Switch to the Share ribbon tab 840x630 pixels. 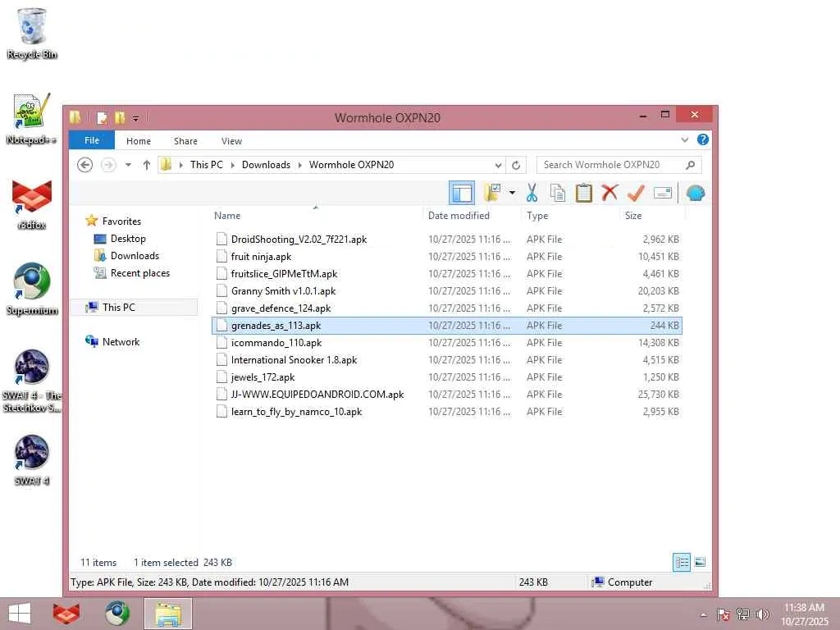pyautogui.click(x=185, y=141)
